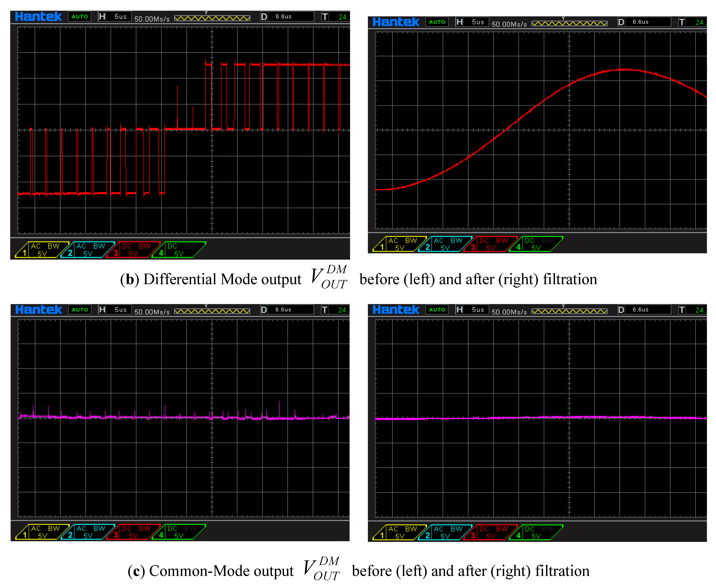The height and width of the screenshot is (588, 716).
Task: Click AUTO indicator in top-right oscilloscope panel
Action: (x=437, y=22)
